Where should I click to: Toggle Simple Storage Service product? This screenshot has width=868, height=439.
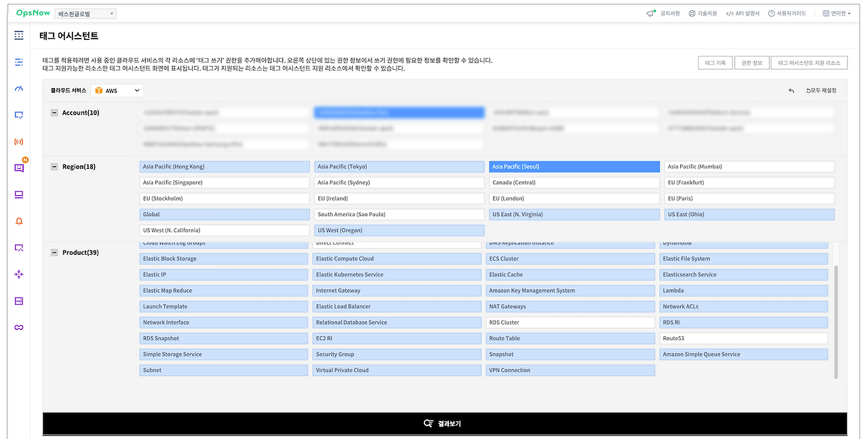tap(224, 354)
